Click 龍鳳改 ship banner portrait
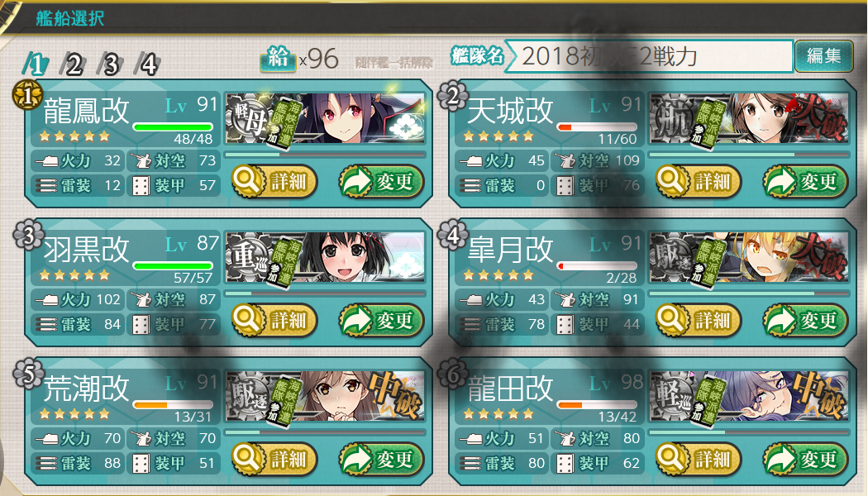868x496 pixels. [x=325, y=119]
